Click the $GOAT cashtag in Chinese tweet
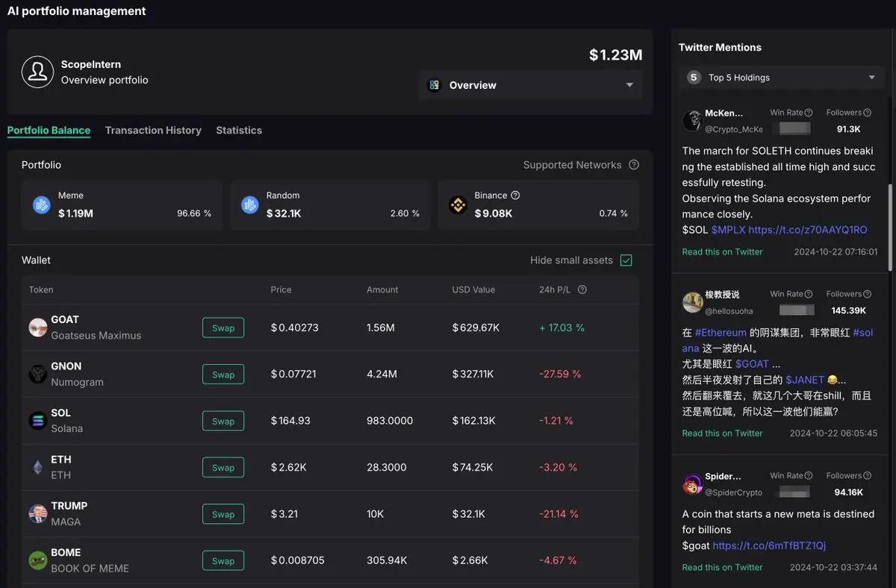 (752, 363)
